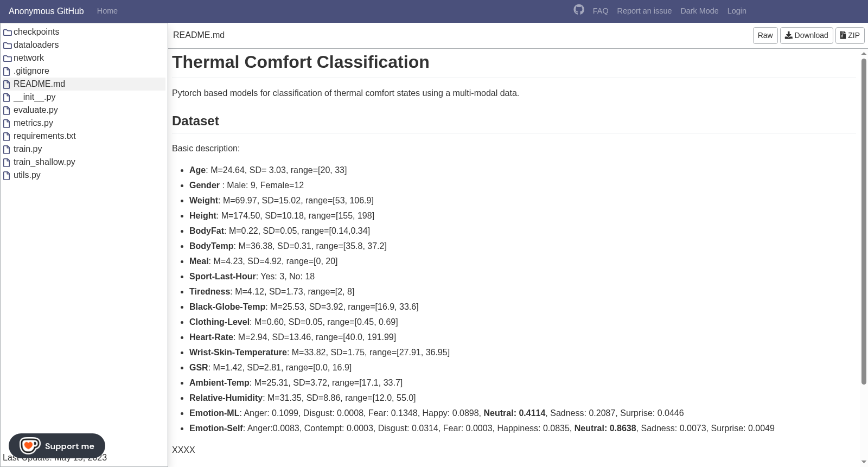The width and height of the screenshot is (868, 467).
Task: Open utils.py from the file list
Action: pos(27,175)
